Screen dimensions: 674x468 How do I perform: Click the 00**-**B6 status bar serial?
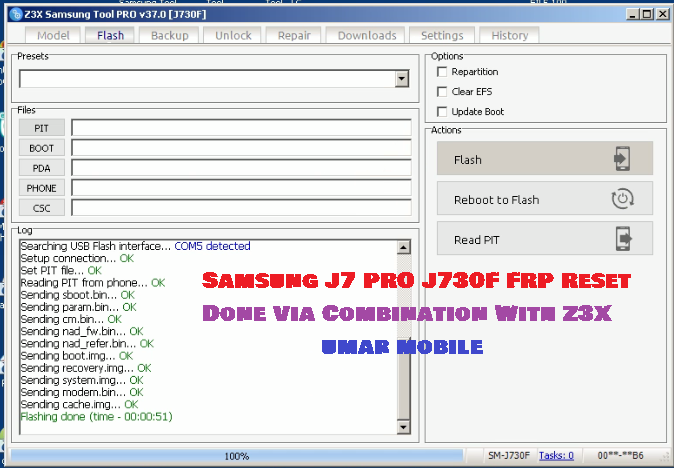[x=620, y=456]
